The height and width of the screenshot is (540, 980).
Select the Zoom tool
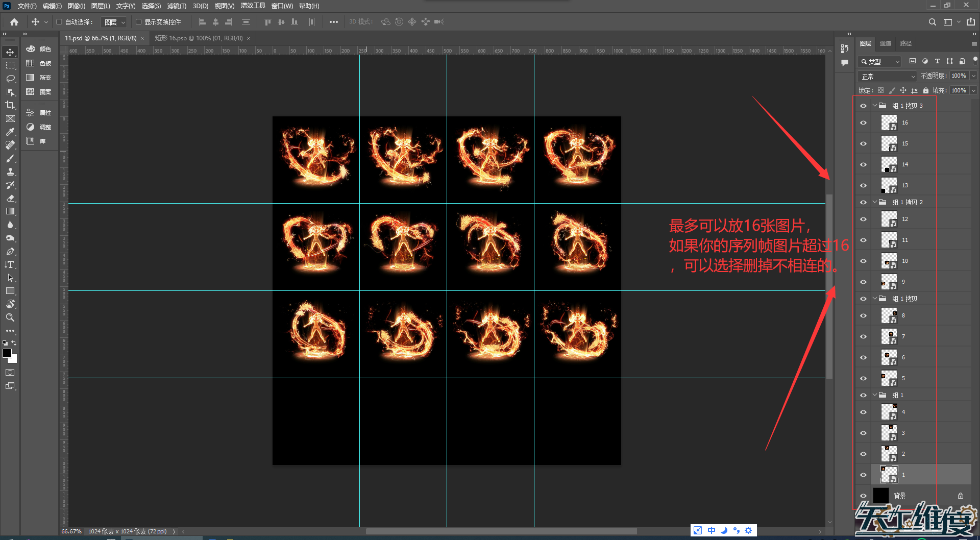point(10,317)
